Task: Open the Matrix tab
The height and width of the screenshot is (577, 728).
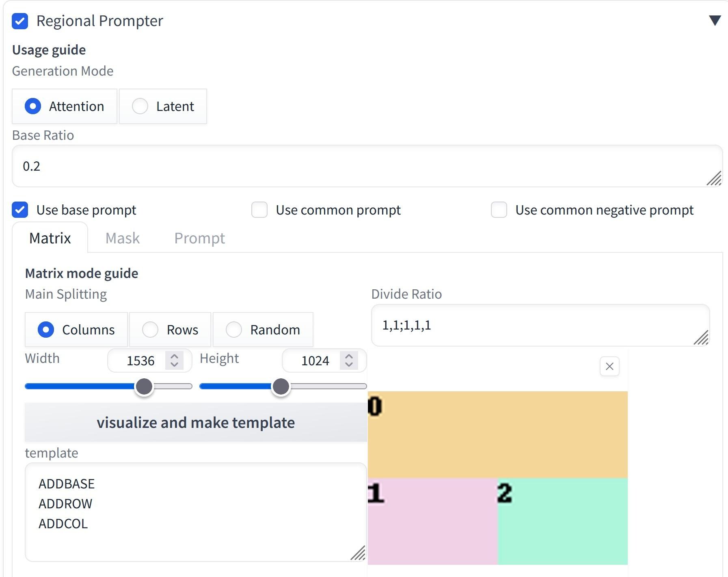Action: pyautogui.click(x=50, y=238)
